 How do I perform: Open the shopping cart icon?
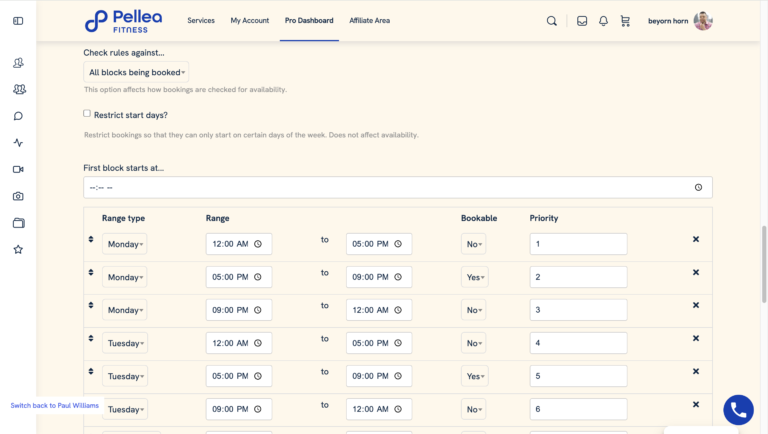[x=625, y=21]
